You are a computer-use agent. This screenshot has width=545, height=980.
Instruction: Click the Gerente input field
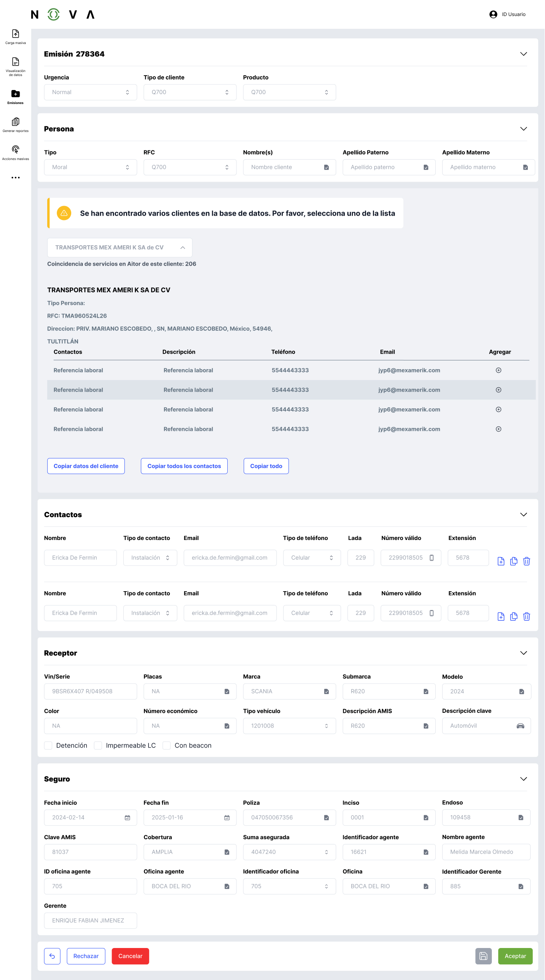coord(90,920)
